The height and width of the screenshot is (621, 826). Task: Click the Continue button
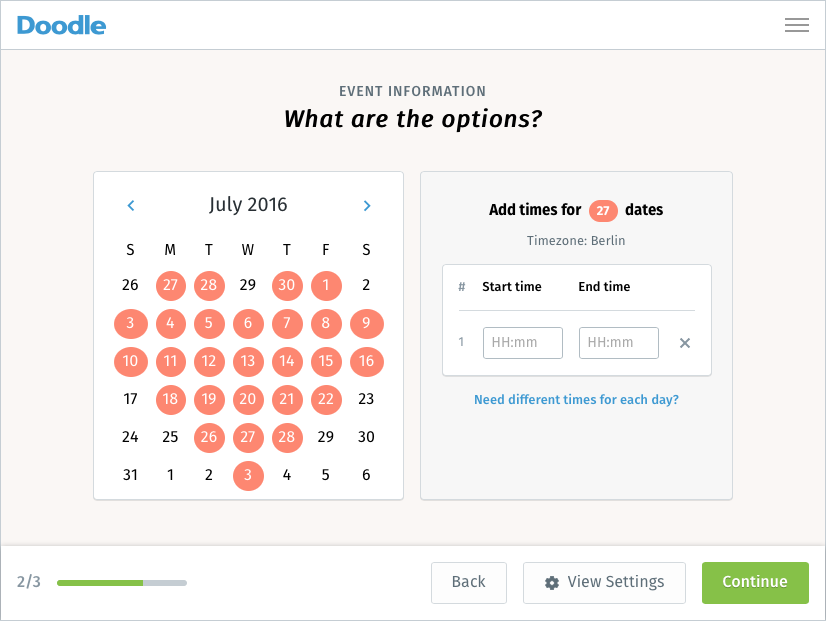point(755,583)
